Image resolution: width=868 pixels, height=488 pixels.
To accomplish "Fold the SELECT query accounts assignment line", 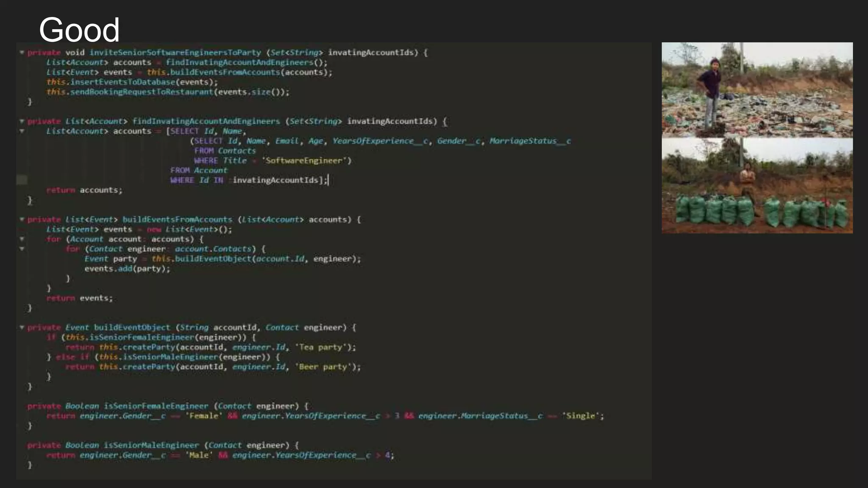I will tap(22, 131).
